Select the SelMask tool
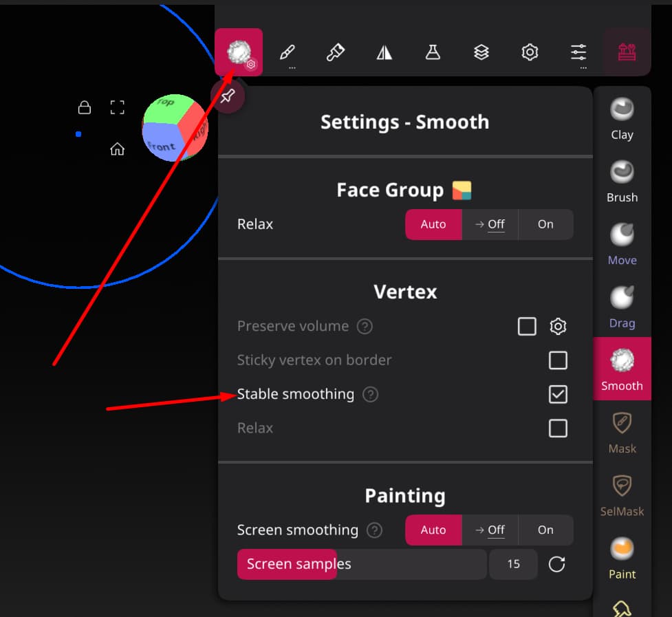This screenshot has height=617, width=672. (x=622, y=495)
